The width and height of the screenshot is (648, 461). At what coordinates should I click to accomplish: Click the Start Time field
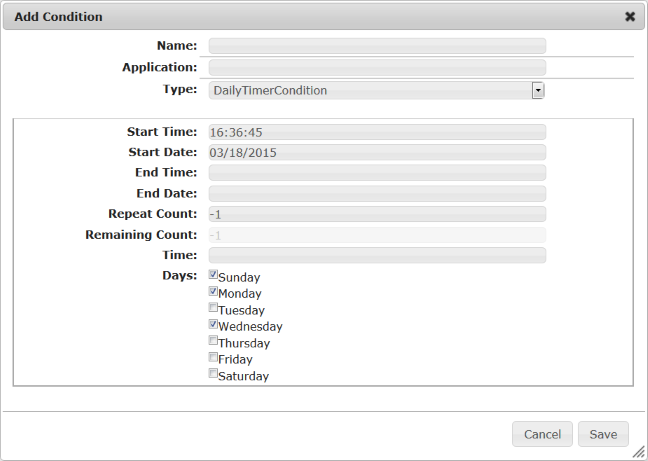[x=377, y=132]
